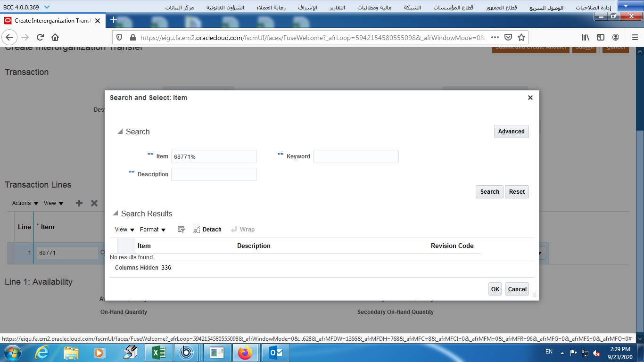The height and width of the screenshot is (362, 644).
Task: Click the Query By Example filter icon
Action: 181,230
